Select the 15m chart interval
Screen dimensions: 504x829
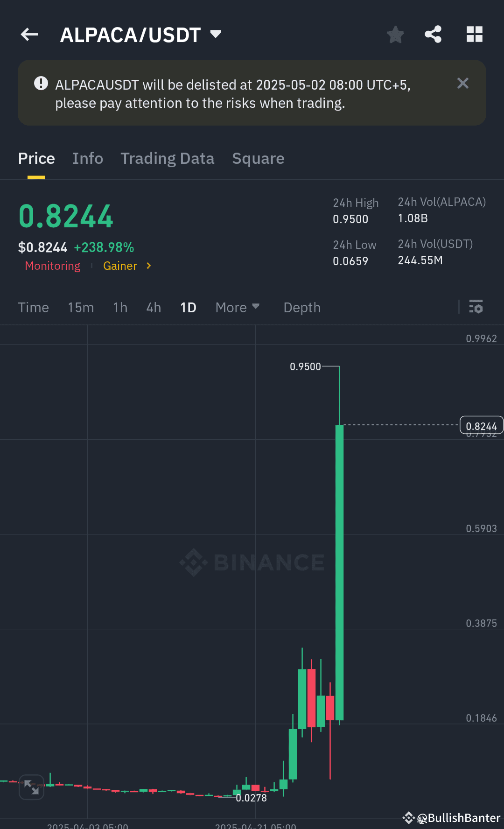click(x=81, y=308)
